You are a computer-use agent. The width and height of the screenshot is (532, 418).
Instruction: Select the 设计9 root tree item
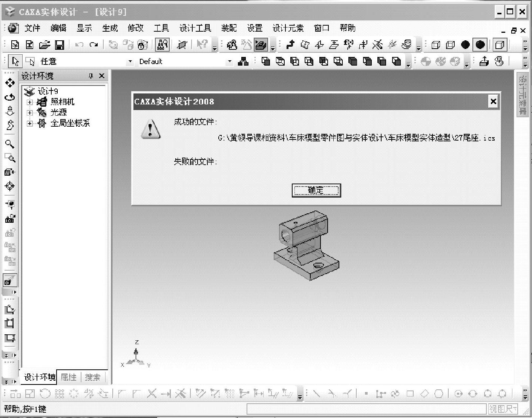click(x=48, y=91)
